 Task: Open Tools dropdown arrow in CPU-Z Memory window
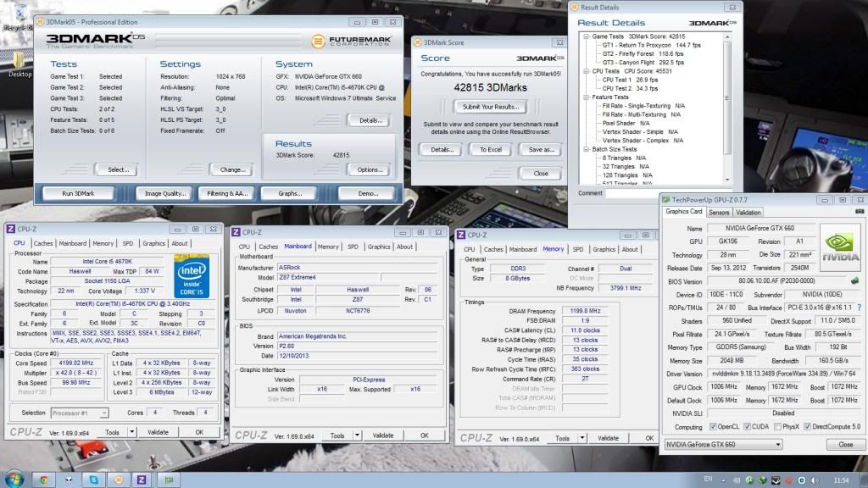pos(582,438)
